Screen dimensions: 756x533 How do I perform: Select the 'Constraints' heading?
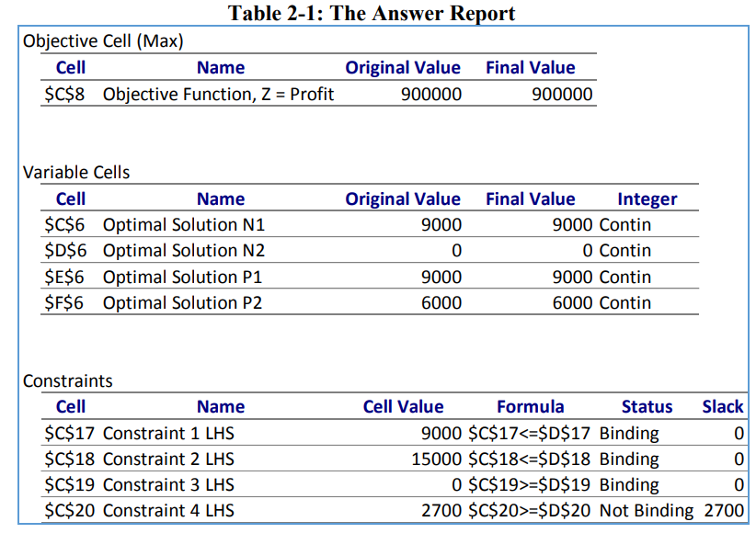67,380
